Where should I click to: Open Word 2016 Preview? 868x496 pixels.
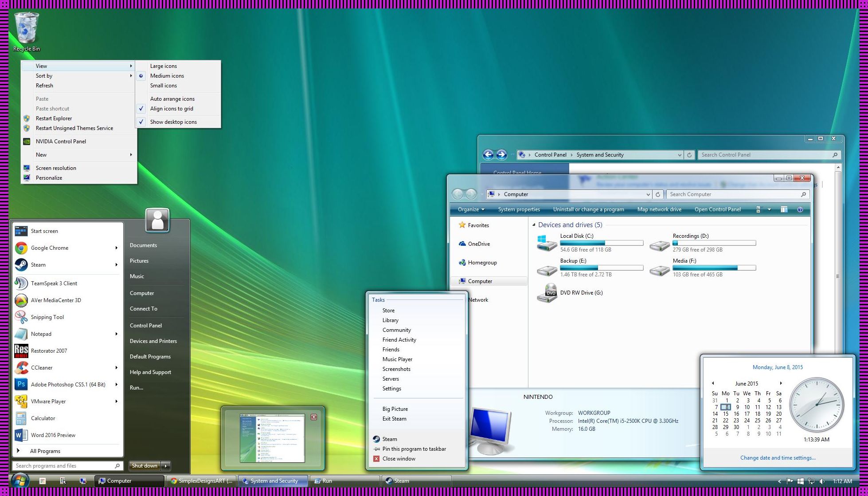67,435
